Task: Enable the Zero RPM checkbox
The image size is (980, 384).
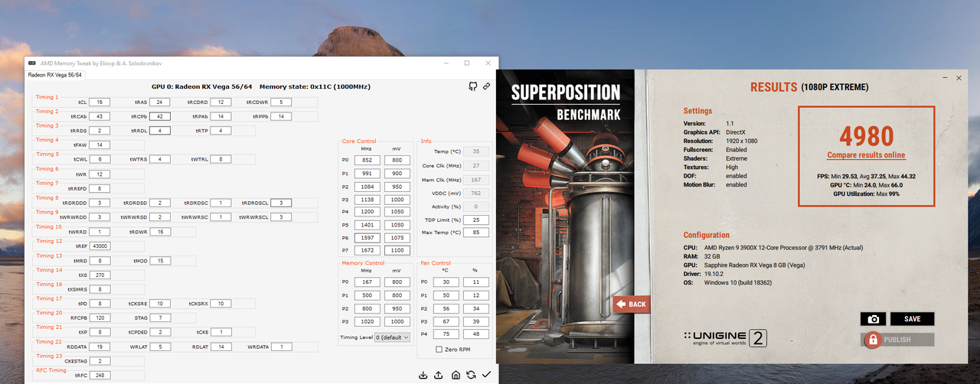Action: click(x=439, y=350)
